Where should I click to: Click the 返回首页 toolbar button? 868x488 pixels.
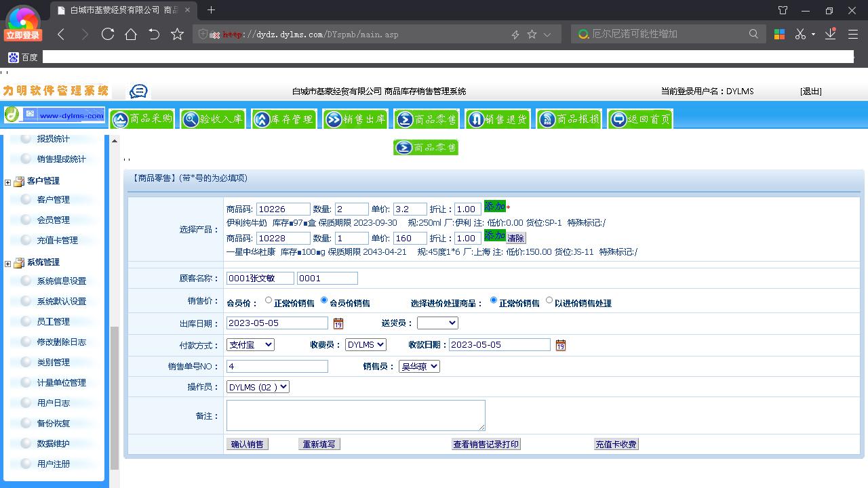pyautogui.click(x=640, y=119)
